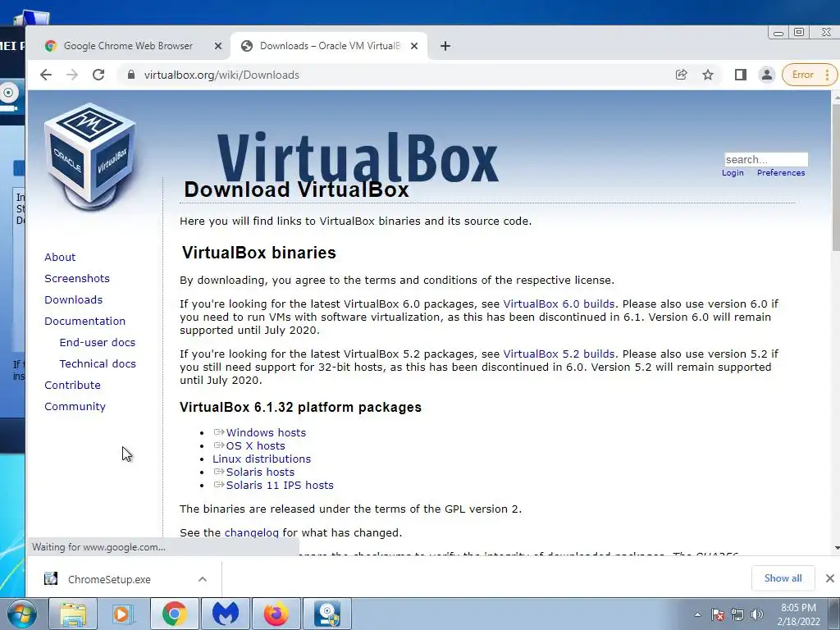Open the Login link
The image size is (840, 630).
(x=733, y=173)
